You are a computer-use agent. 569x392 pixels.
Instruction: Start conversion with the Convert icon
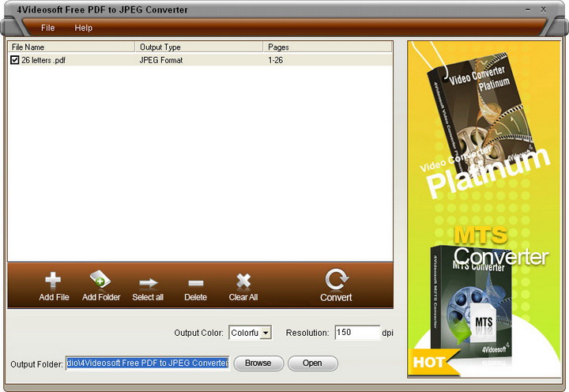point(337,279)
